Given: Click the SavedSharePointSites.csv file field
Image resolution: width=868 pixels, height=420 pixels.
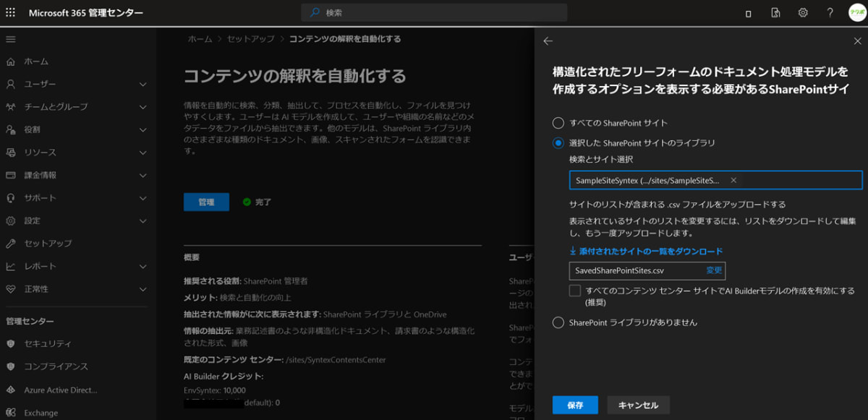Looking at the screenshot, I should [647, 270].
